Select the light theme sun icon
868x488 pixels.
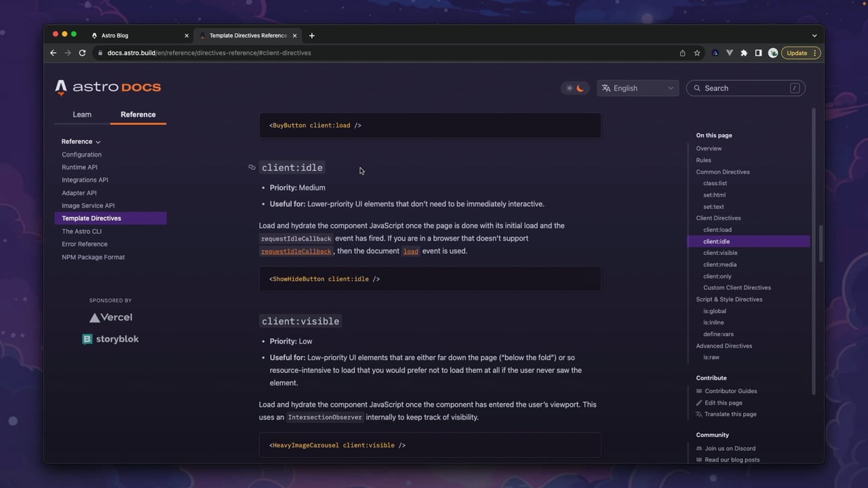tap(570, 88)
